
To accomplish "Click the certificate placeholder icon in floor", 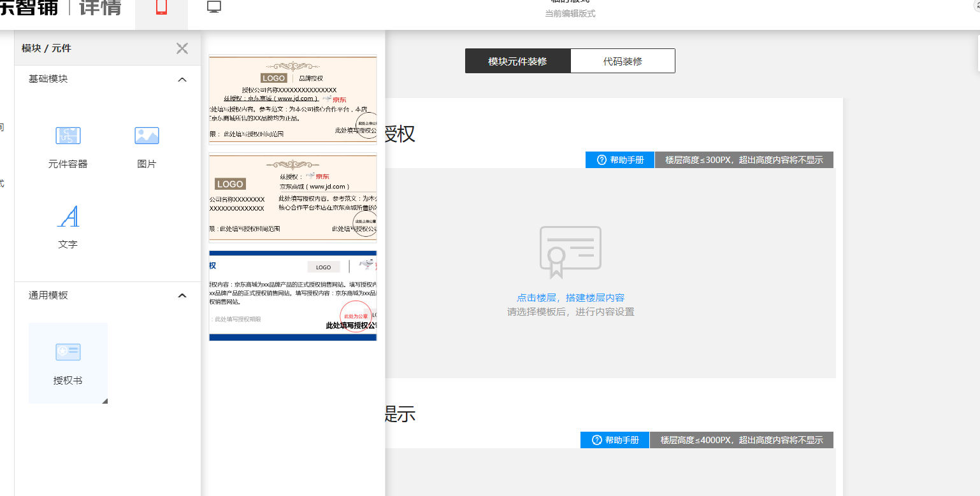I will pos(570,252).
